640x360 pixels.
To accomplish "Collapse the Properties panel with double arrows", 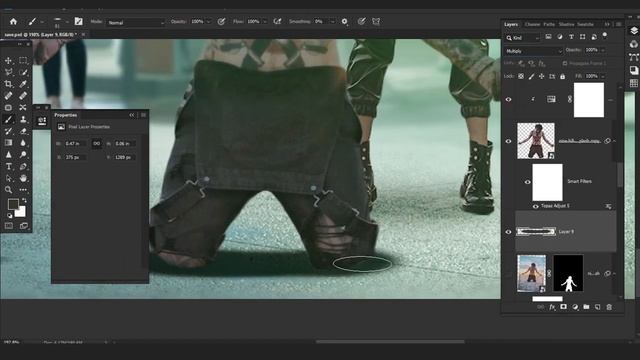I will (x=132, y=115).
